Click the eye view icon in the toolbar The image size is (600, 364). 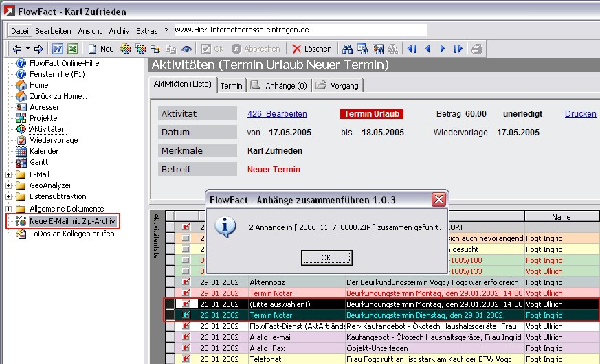click(186, 49)
